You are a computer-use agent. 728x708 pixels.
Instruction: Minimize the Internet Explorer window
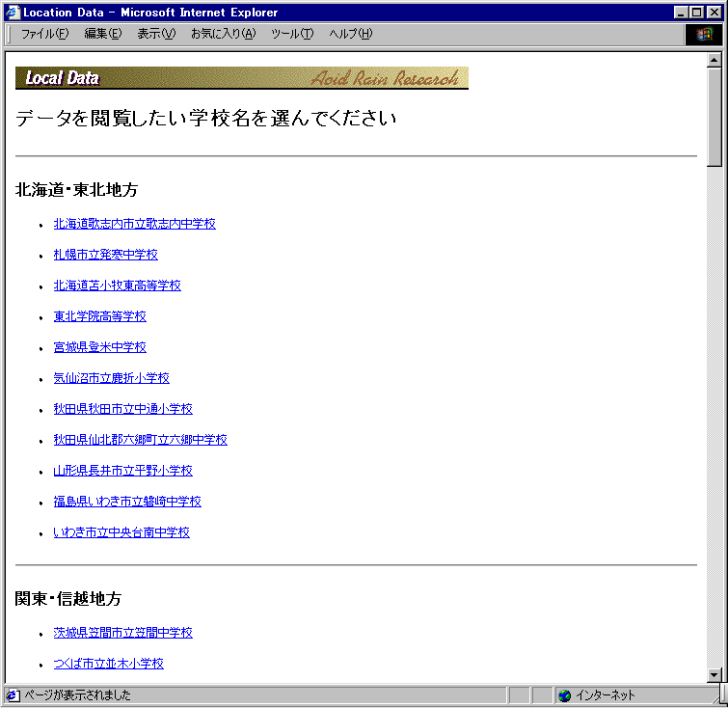681,13
